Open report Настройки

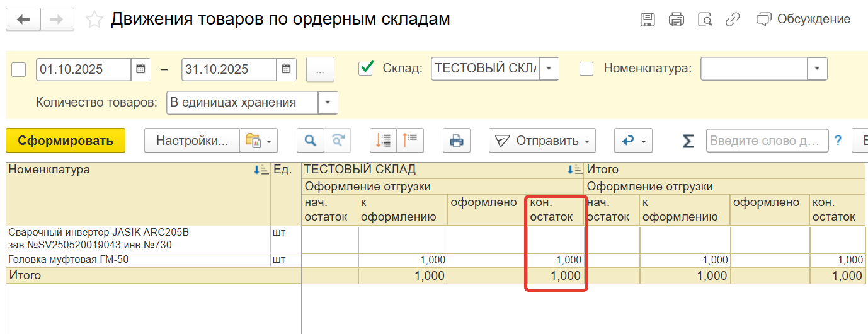point(191,141)
